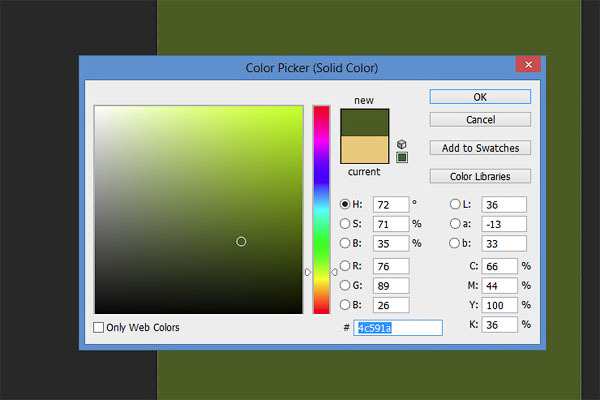600x400 pixels.
Task: Select the R red radio button
Action: point(345,266)
